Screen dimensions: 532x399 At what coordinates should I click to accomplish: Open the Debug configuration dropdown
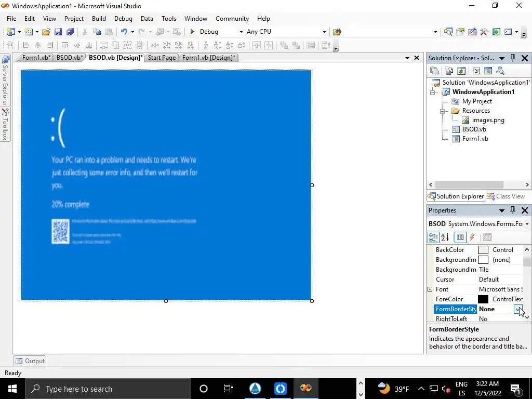241,32
